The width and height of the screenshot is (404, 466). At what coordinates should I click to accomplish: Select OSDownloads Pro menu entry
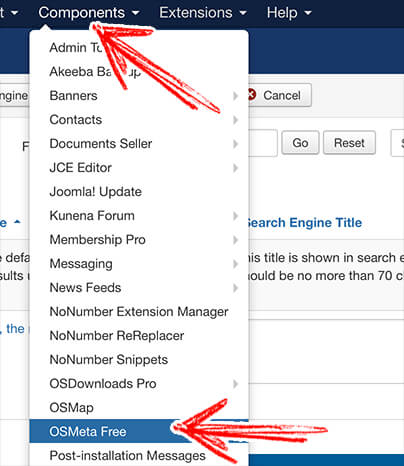[x=139, y=384]
